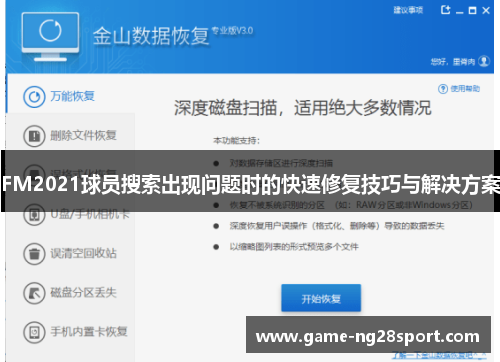Click the 磁盘分区丢失 arrow icon
Image resolution: width=500 pixels, height=362 pixels.
[x=34, y=293]
